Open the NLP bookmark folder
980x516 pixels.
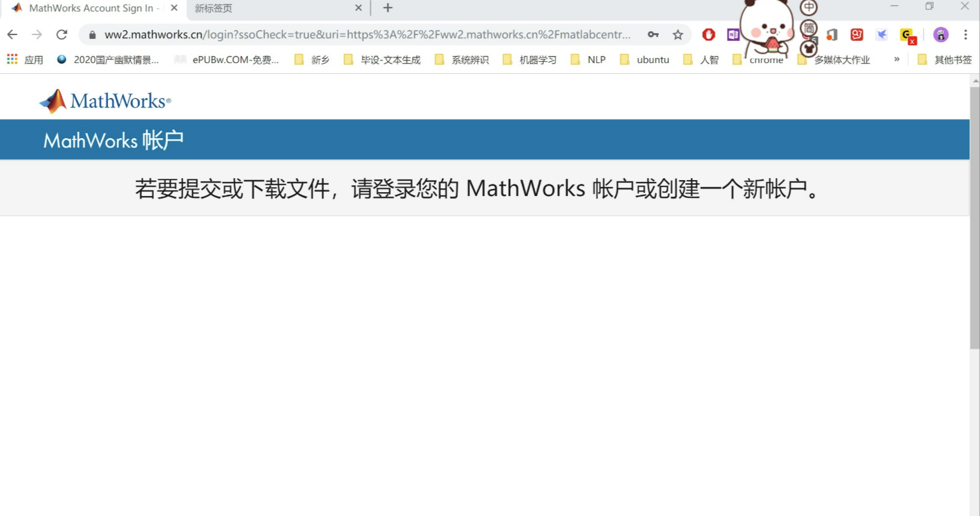coord(588,60)
